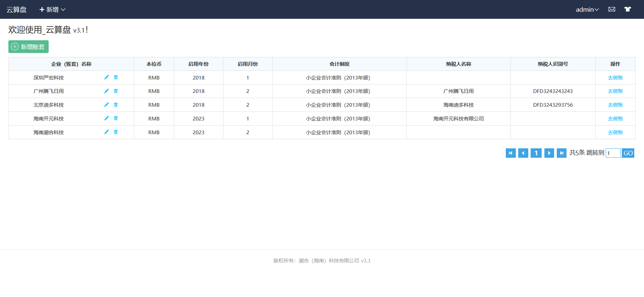Jump to the last page
644x297 pixels.
(x=561, y=153)
